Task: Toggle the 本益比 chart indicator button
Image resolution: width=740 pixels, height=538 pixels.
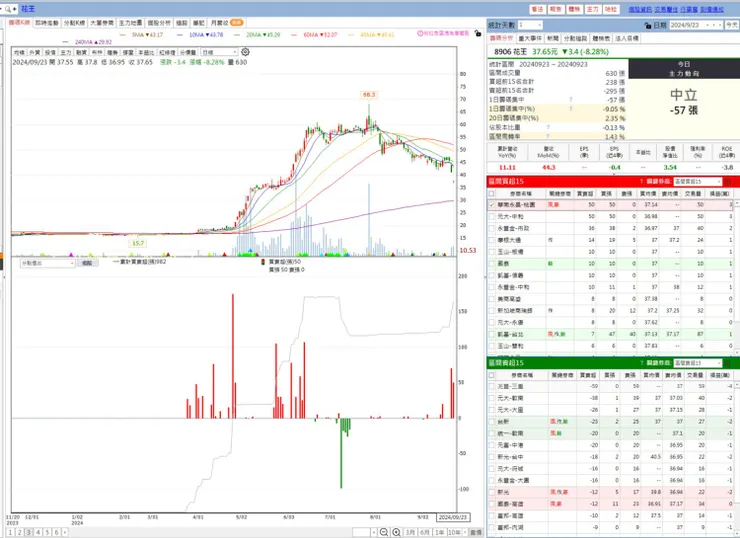Action: tap(145, 52)
